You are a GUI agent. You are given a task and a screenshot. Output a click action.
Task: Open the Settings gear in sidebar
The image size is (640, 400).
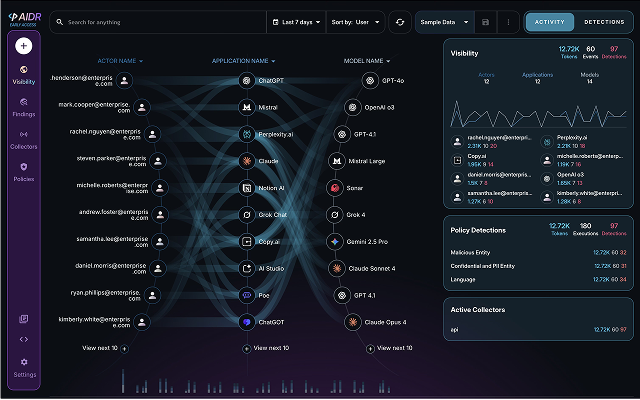coord(24,367)
